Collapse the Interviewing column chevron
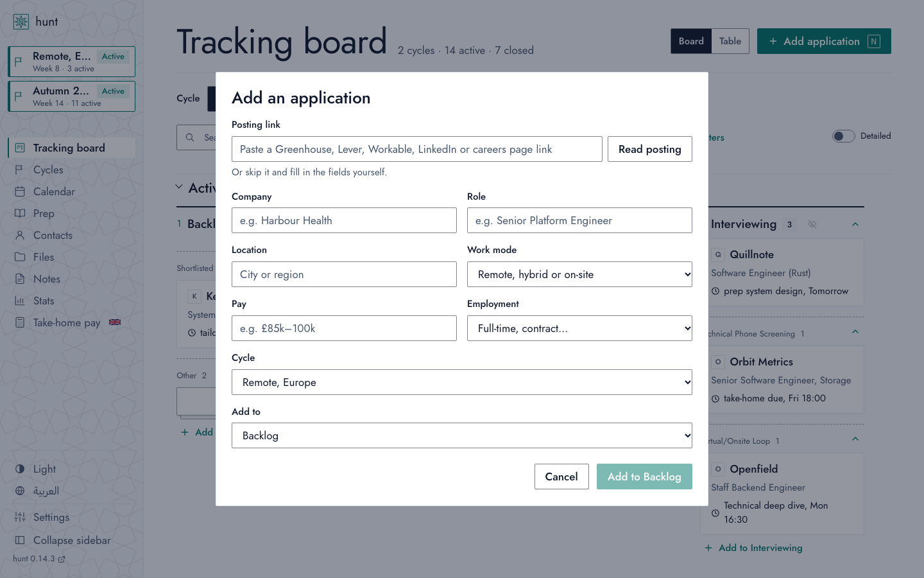The image size is (924, 578). 855,224
